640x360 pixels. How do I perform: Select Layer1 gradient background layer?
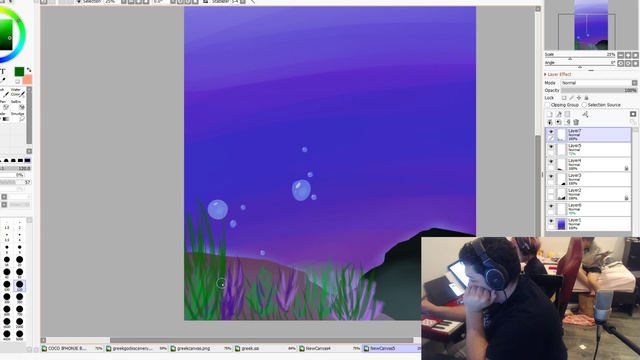(589, 224)
